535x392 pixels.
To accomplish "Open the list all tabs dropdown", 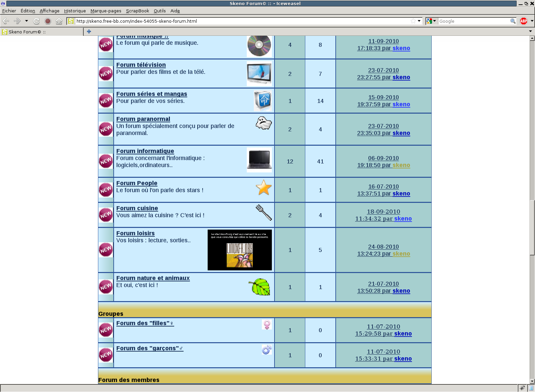I will [x=530, y=31].
